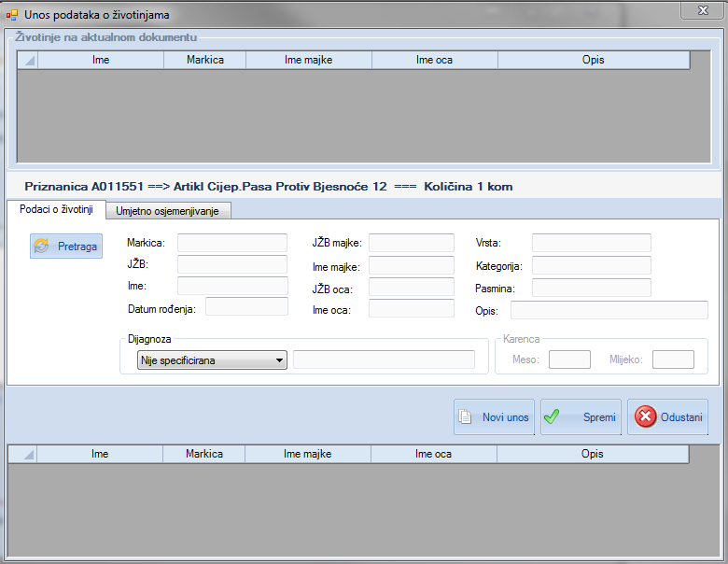Viewport: 728px width, 564px height.
Task: Click the Ime majke input field
Action: (411, 265)
